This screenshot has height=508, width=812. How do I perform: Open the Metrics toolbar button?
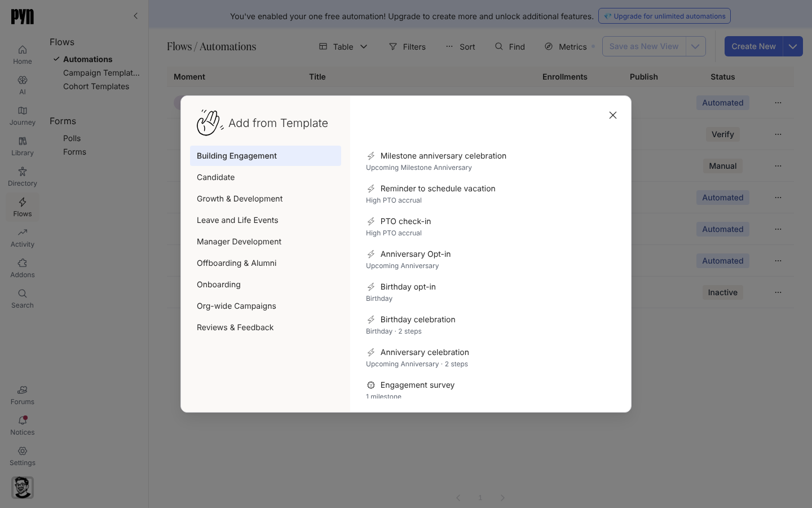566,47
